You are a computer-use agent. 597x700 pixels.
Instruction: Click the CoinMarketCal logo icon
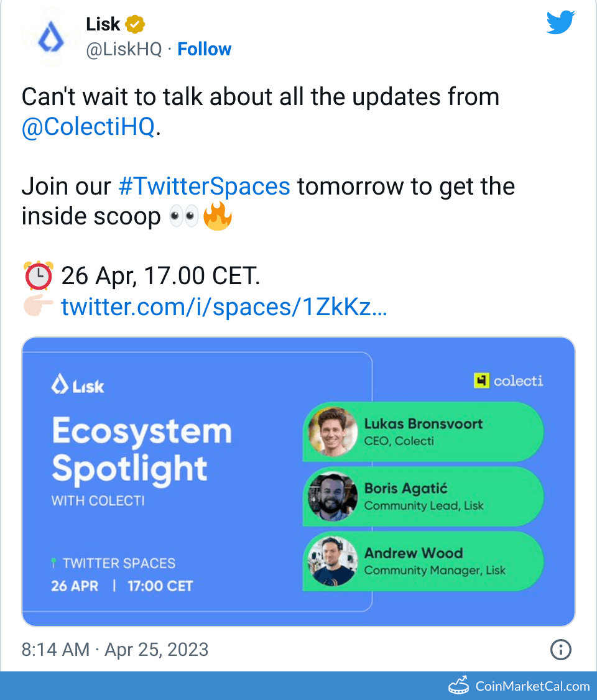[x=459, y=686]
